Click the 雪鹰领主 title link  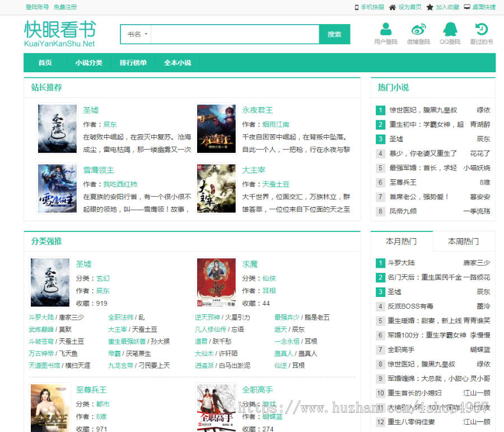coord(99,170)
